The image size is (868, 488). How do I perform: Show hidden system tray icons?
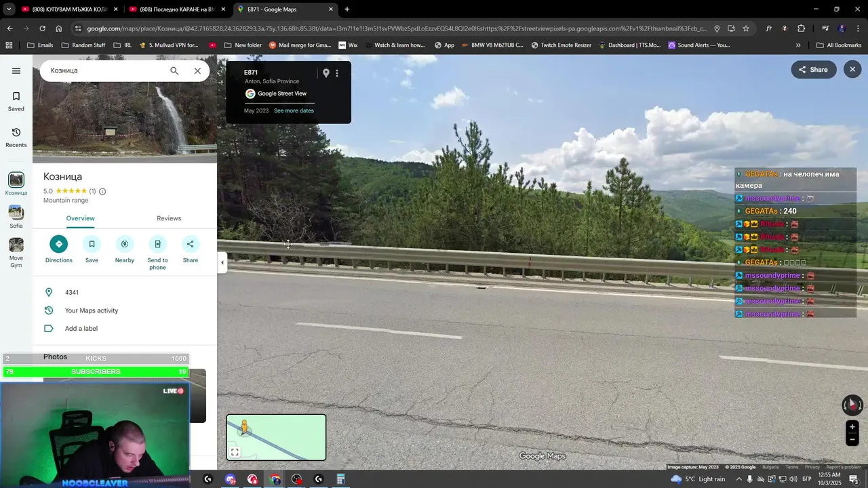739,479
